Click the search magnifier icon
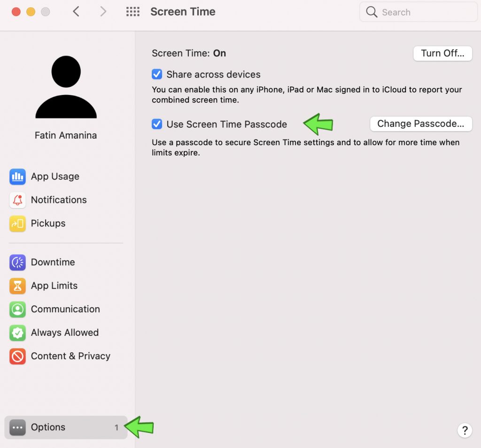Viewport: 481px width, 448px height. pos(372,12)
